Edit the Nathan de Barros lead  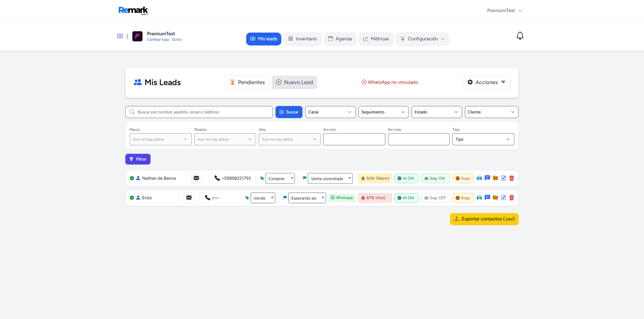(x=504, y=178)
